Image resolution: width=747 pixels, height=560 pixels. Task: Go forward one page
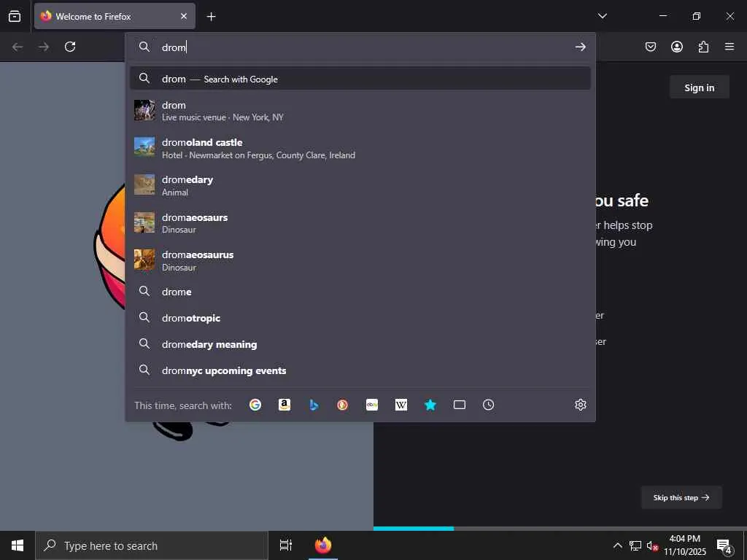click(x=44, y=47)
